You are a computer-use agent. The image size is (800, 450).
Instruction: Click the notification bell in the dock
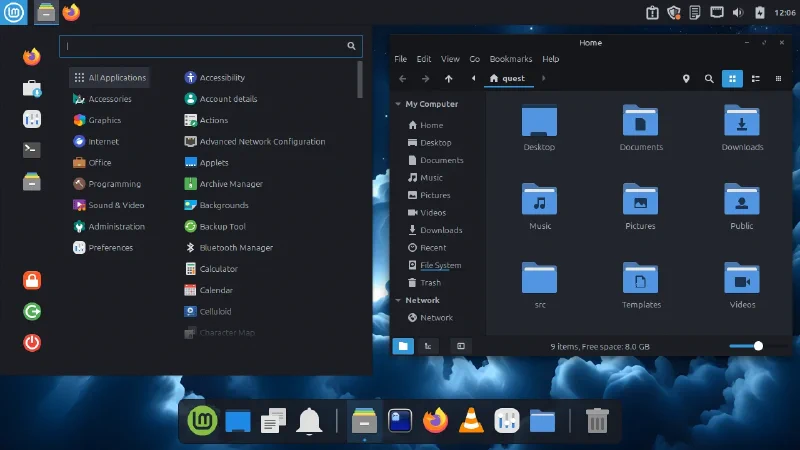click(x=309, y=421)
